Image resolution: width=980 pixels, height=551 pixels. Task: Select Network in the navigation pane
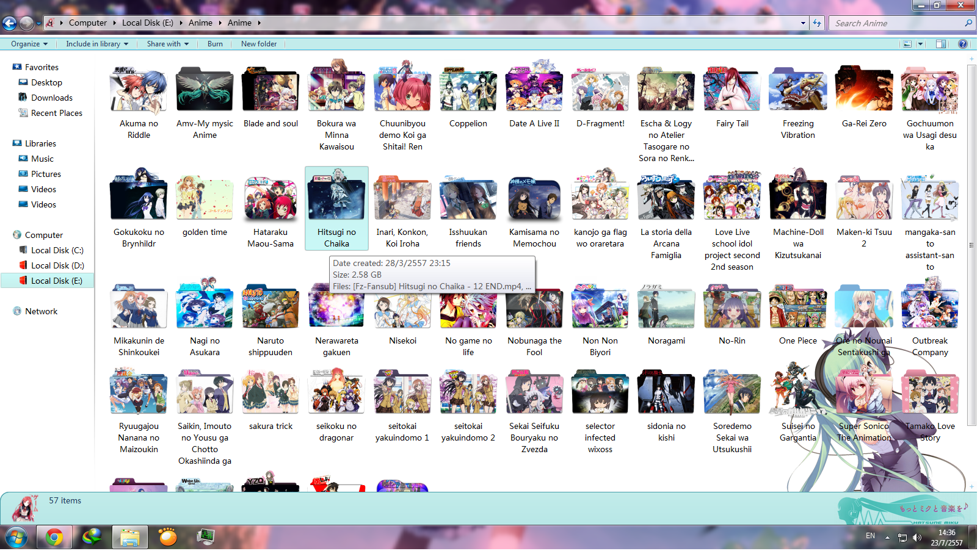pos(41,311)
